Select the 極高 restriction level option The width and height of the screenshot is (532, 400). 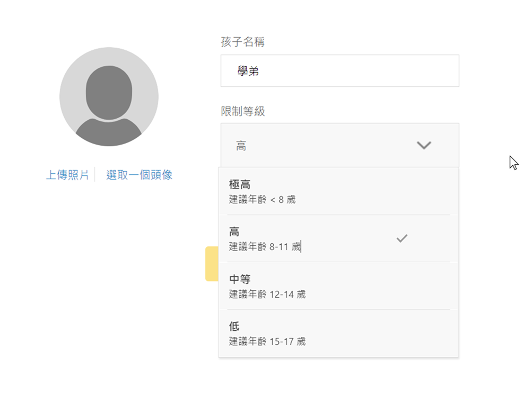pyautogui.click(x=339, y=191)
